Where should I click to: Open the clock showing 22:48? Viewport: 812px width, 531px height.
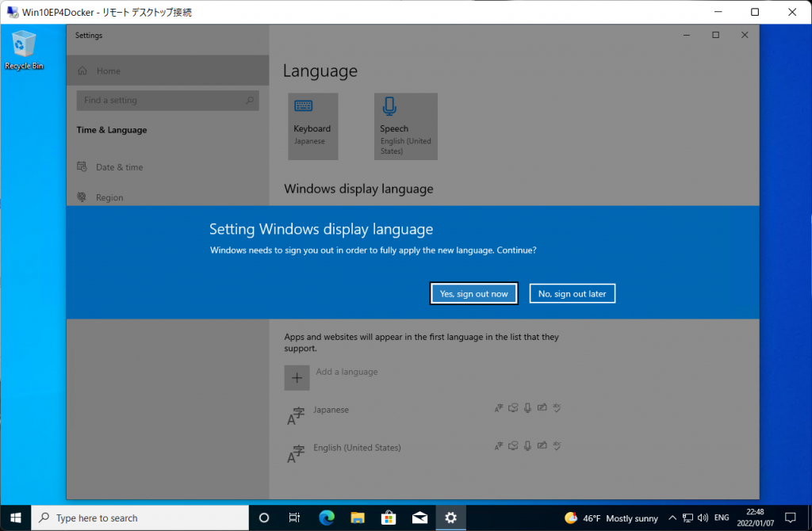pos(755,518)
